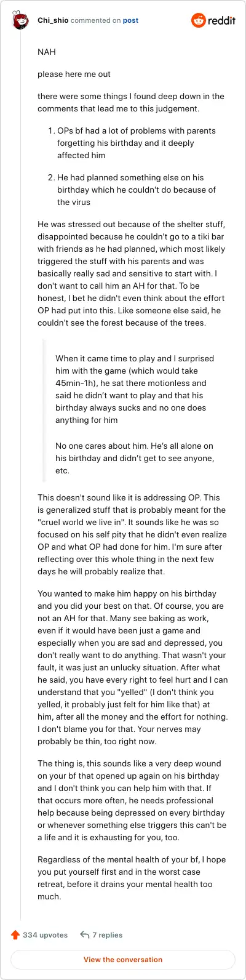246x980 pixels.
Task: Click the reddit wordmark text
Action: tap(223, 21)
